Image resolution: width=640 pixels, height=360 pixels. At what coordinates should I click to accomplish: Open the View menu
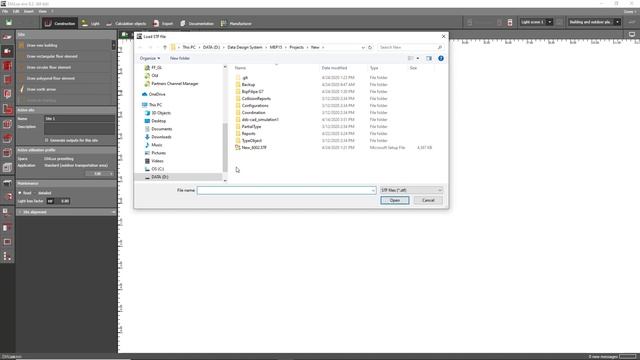click(42, 11)
